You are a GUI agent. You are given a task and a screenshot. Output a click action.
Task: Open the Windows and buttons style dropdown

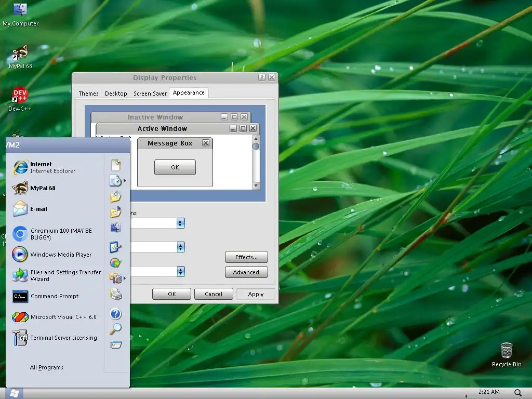180,223
